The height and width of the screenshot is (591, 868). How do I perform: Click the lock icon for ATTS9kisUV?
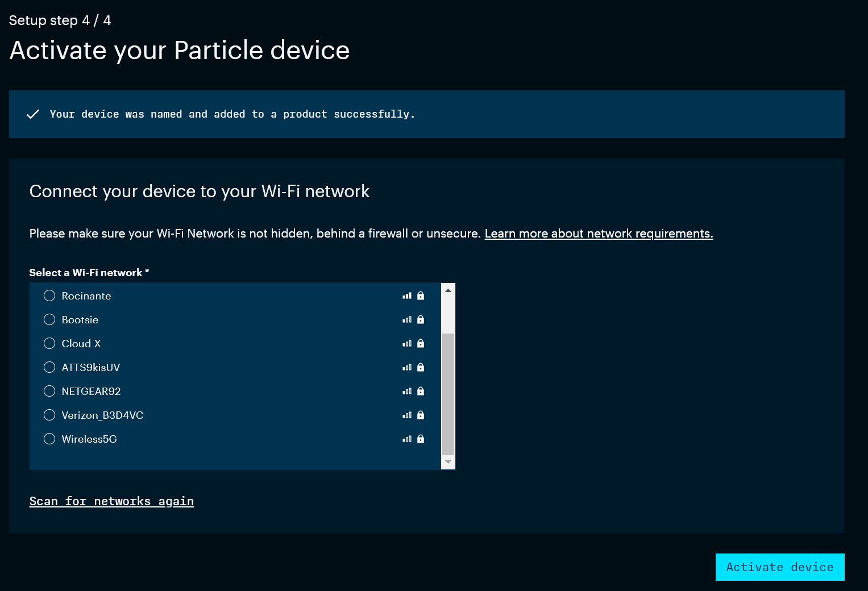[421, 367]
